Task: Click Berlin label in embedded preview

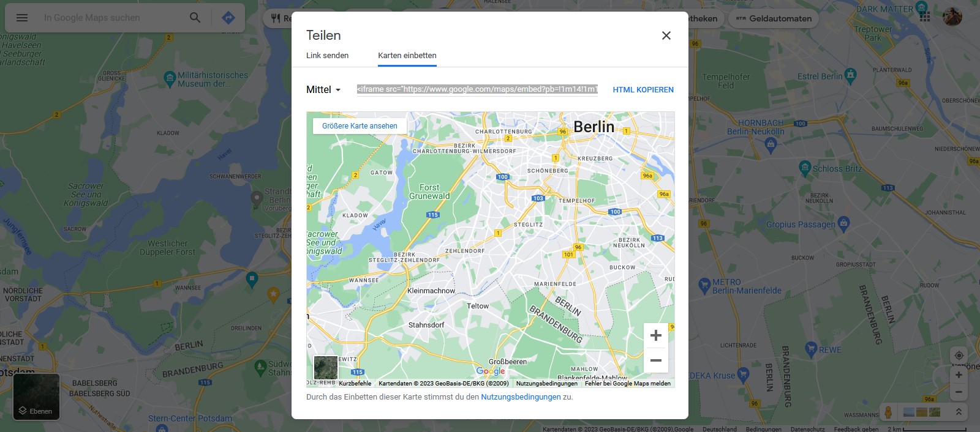Action: [x=594, y=127]
